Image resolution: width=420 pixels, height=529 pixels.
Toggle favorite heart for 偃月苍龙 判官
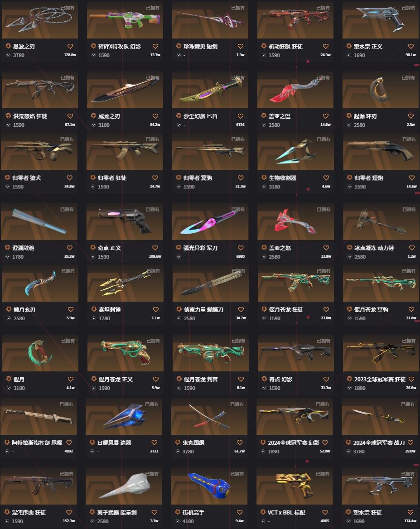tap(241, 379)
